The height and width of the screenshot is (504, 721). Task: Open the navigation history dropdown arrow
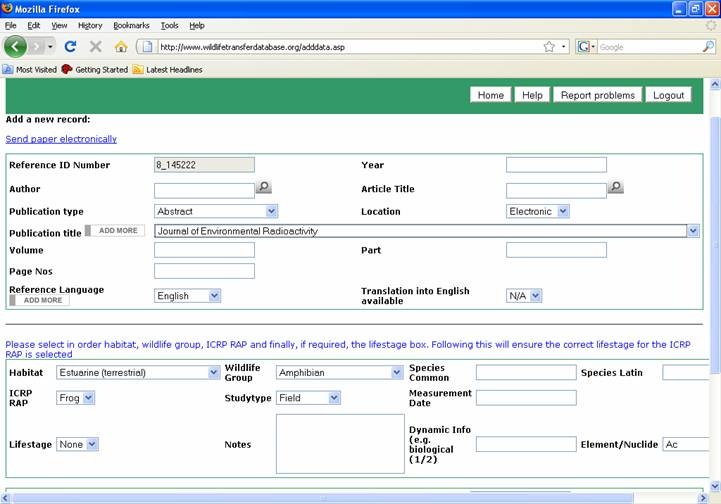pos(50,46)
